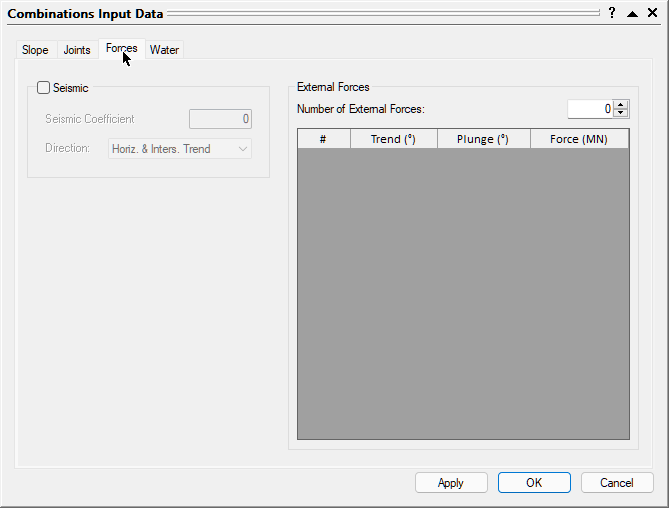Open the Water tab
Viewport: 669px width, 508px height.
164,50
